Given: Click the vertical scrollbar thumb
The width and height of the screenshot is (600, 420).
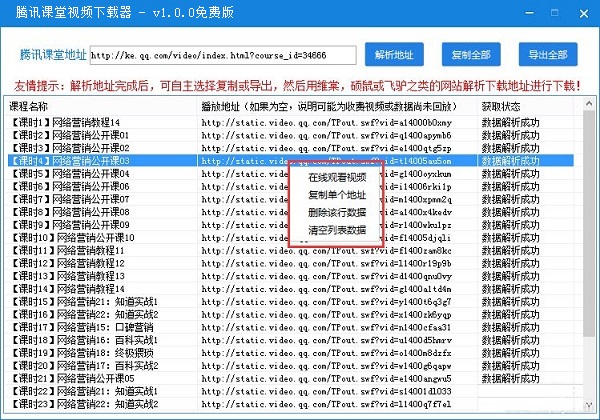Looking at the screenshot, I should [589, 224].
